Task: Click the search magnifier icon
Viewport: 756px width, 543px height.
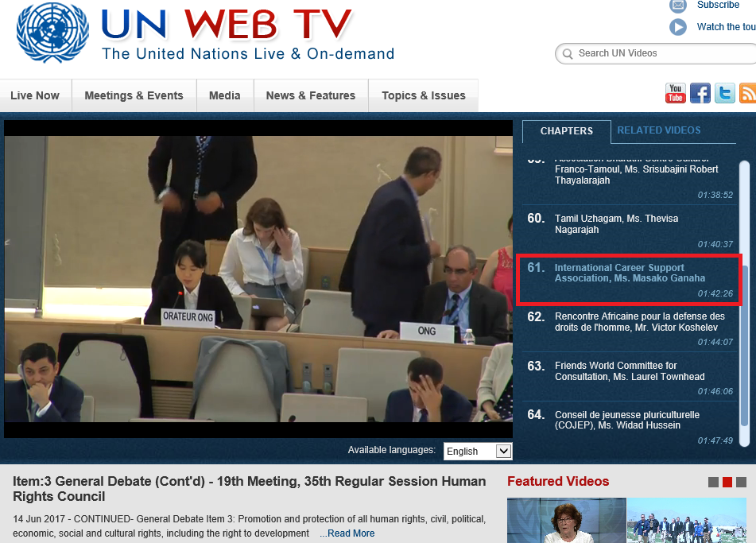Action: (568, 53)
